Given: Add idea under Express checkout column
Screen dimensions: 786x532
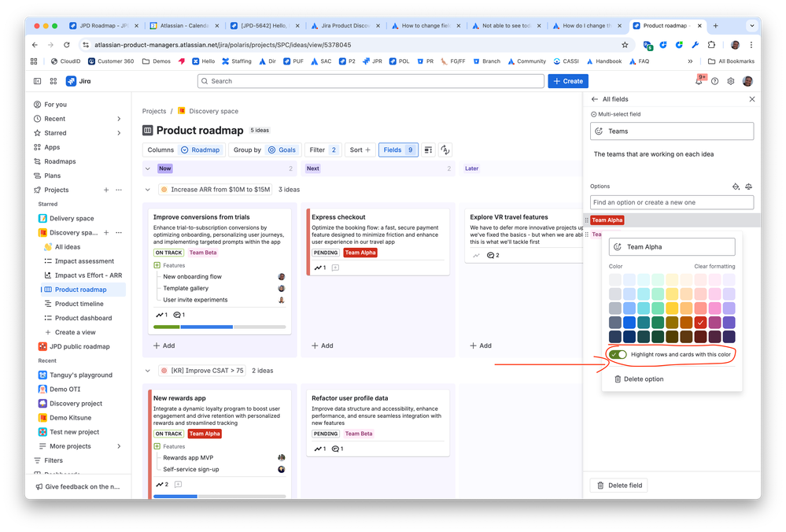Looking at the screenshot, I should [x=323, y=345].
